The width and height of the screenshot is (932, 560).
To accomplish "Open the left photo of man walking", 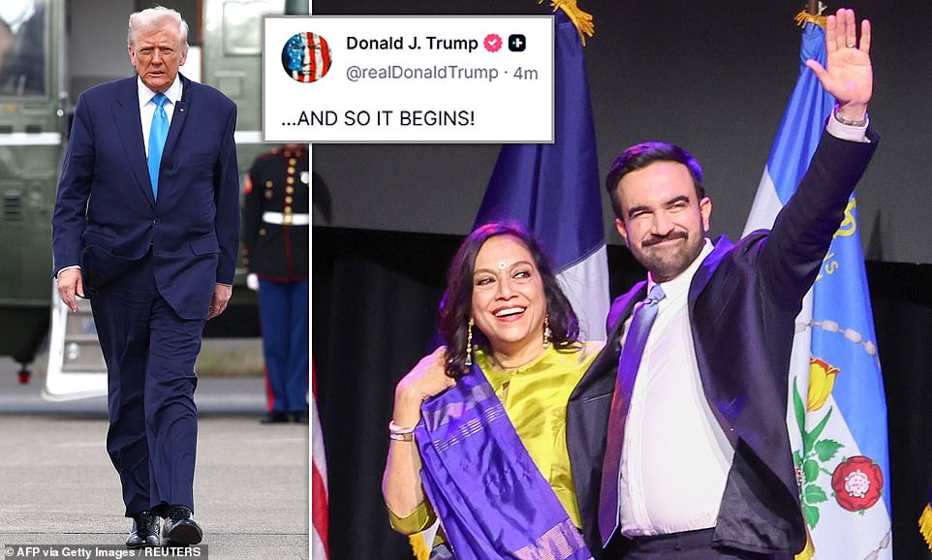I will tap(155, 280).
